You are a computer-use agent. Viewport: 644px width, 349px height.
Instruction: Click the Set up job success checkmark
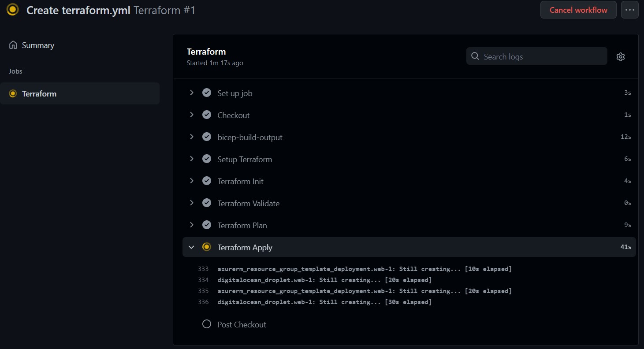[207, 93]
